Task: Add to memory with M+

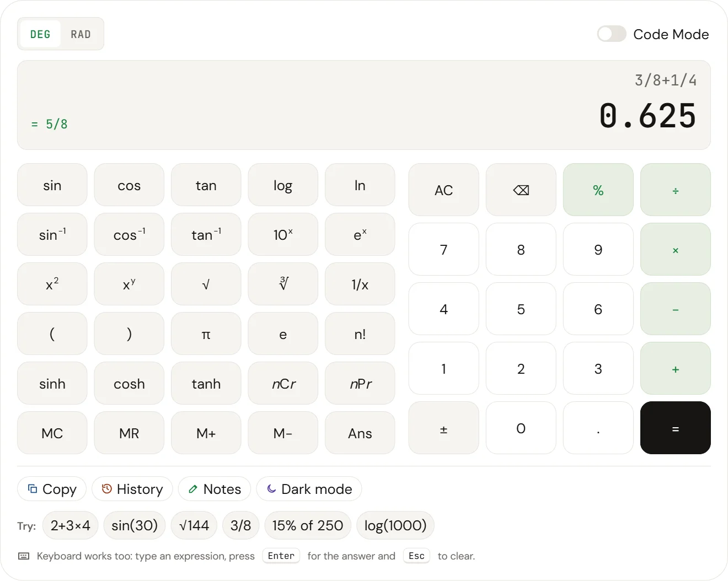Action: tap(206, 433)
